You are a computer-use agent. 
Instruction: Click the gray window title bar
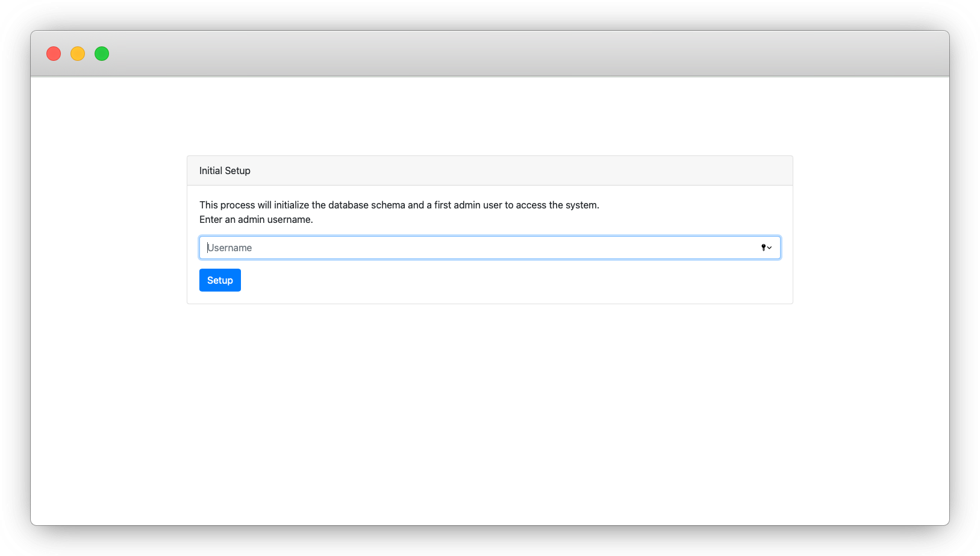[x=490, y=54]
